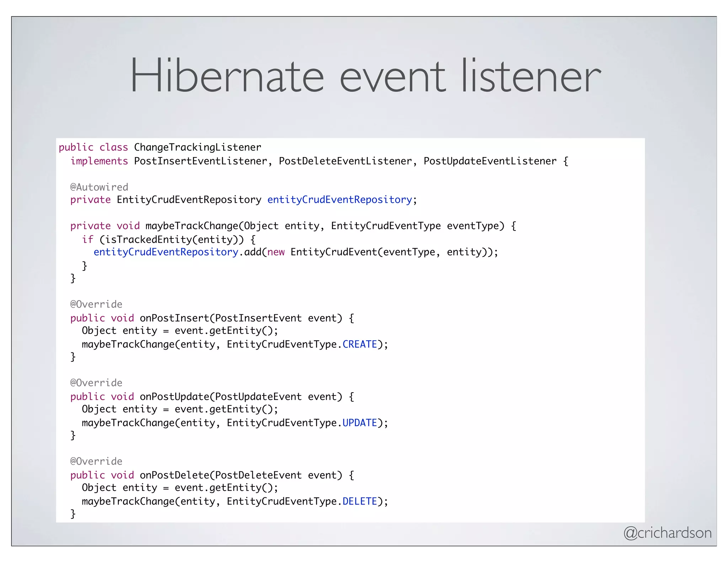This screenshot has width=728, height=562.
Task: Click PostInsertEventListener in the implements line
Action: [200, 161]
